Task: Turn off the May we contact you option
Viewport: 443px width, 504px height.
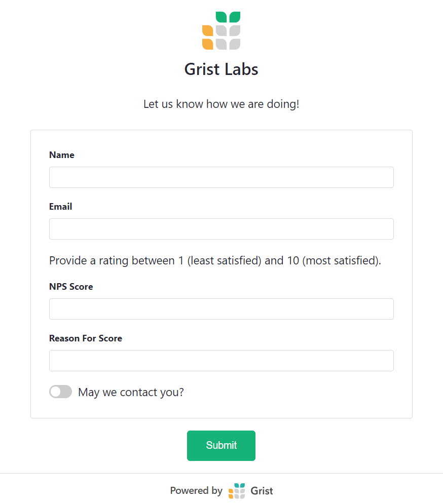Action: point(60,392)
